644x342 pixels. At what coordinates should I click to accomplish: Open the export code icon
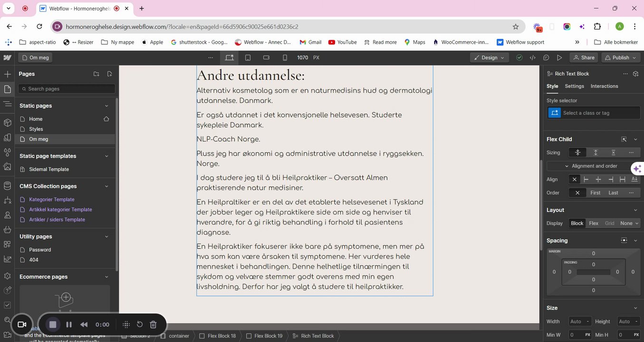coord(533,57)
